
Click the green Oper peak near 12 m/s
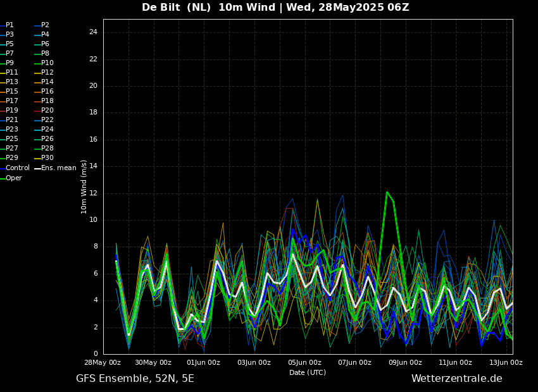pos(387,192)
